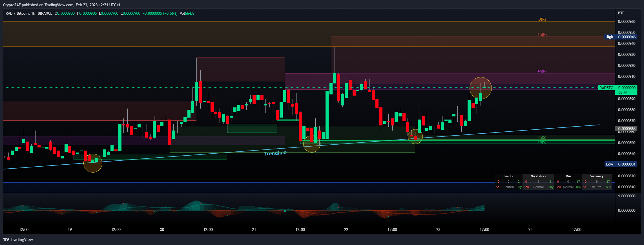Image resolution: width=644 pixels, height=245 pixels.
Task: Click the yellow circle at the 4h(R) zone
Action: (x=481, y=88)
